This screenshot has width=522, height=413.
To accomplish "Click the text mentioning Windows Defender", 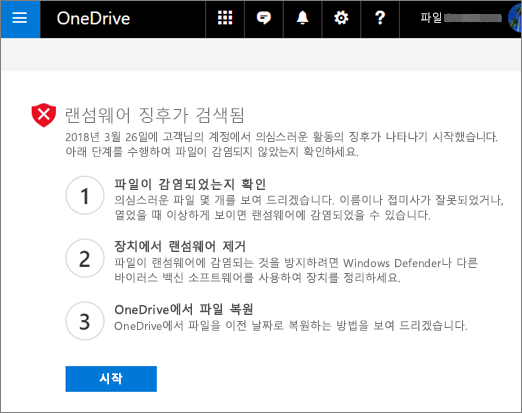I will click(296, 270).
